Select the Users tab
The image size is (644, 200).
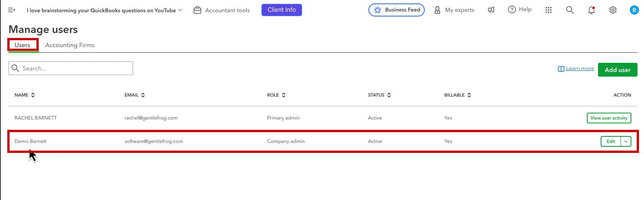22,45
